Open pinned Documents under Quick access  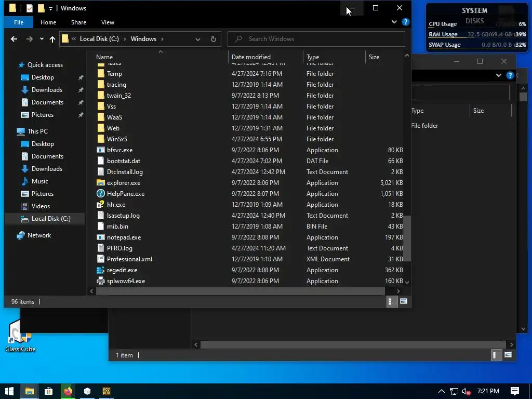click(x=47, y=102)
